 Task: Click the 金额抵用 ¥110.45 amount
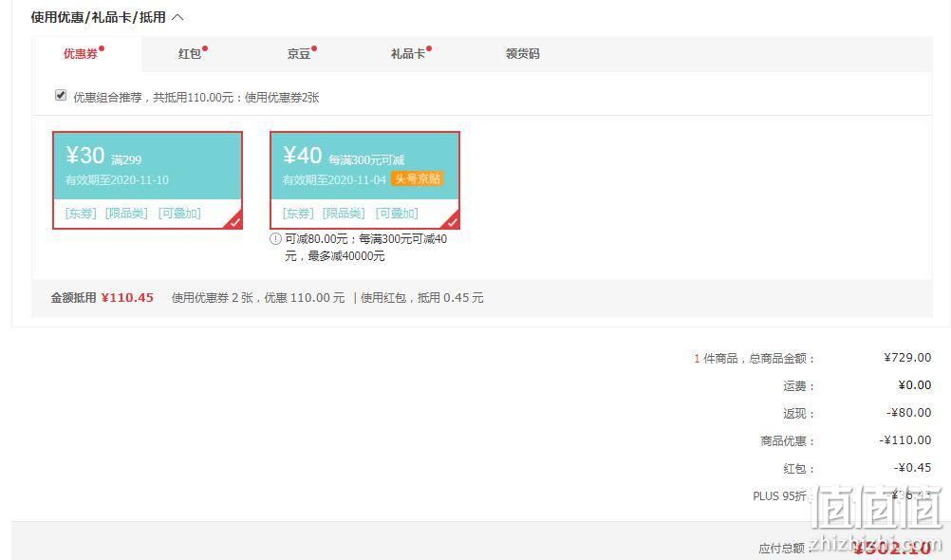point(127,297)
